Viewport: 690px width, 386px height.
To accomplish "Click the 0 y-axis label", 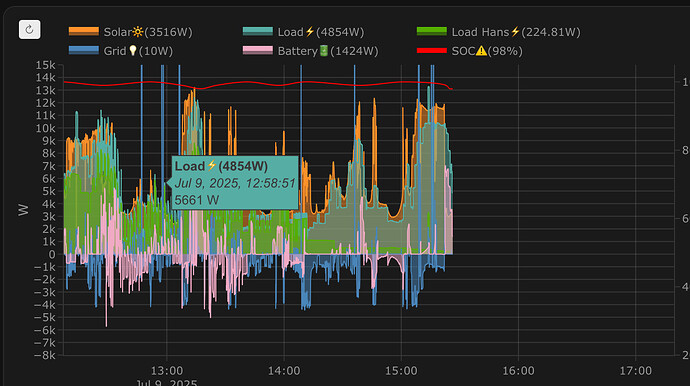I will click(x=52, y=254).
